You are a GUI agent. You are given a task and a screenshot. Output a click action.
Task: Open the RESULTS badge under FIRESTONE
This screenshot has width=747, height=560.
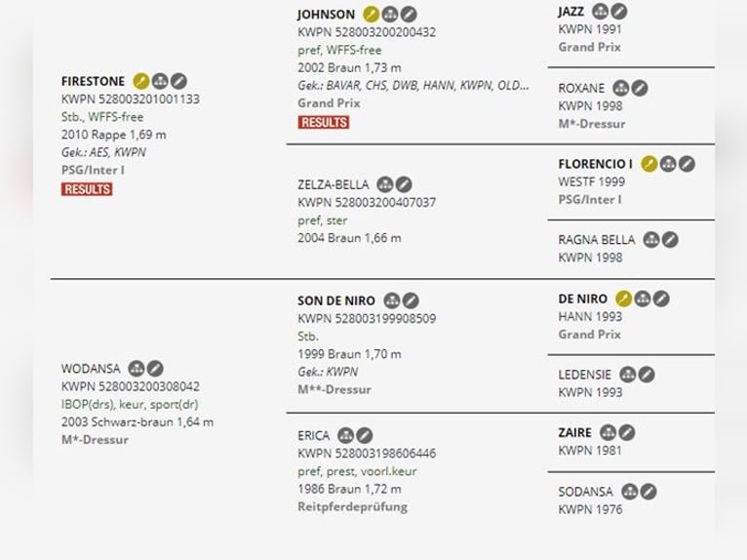[x=87, y=189]
